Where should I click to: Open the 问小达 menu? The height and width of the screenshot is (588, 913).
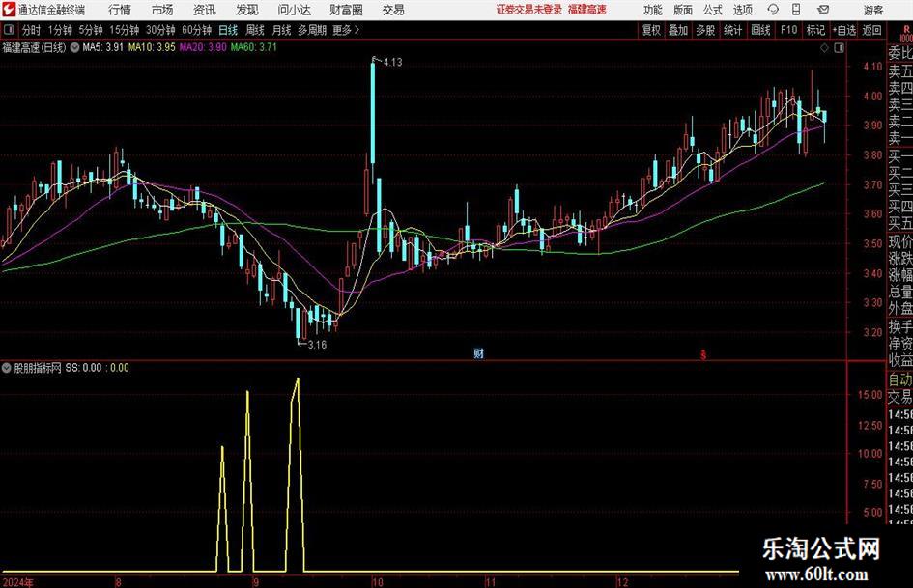294,10
